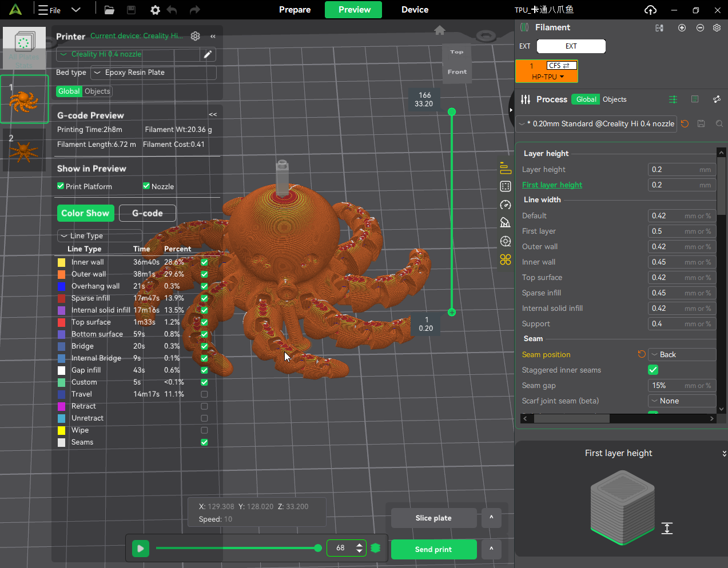Open printer settings gear icon
Screen dimensions: 728x568
click(196, 36)
